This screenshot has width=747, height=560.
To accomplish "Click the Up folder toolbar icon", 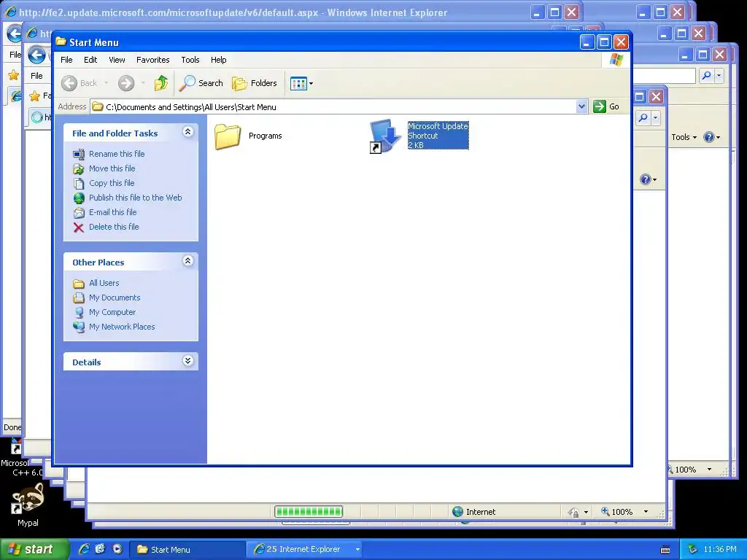I will (161, 83).
